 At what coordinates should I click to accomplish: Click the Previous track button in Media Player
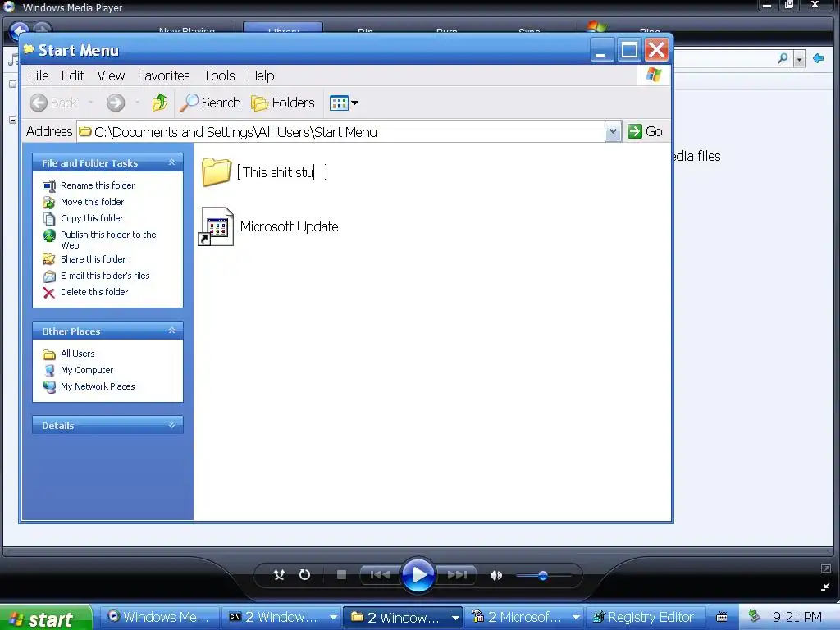pyautogui.click(x=380, y=575)
